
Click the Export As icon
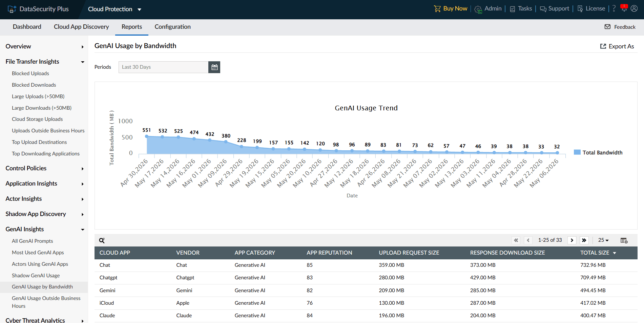pos(603,46)
